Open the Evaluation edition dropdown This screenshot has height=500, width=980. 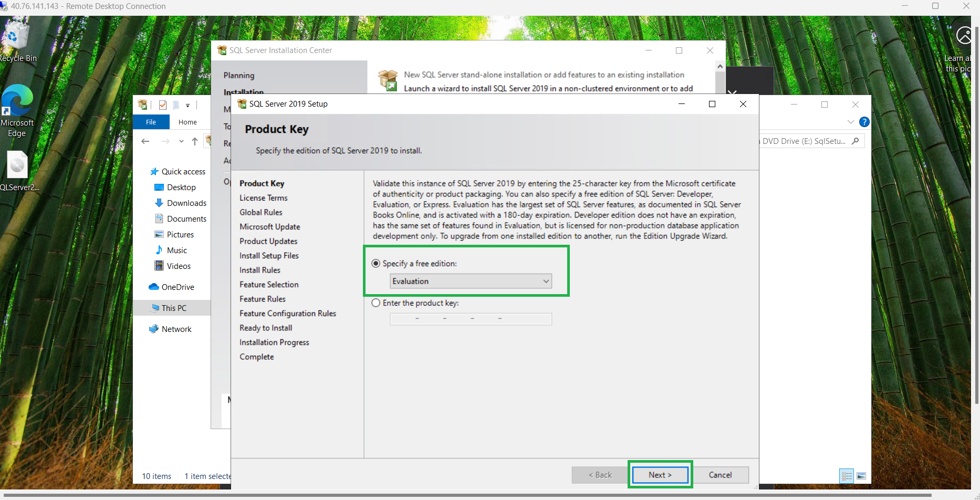point(471,282)
